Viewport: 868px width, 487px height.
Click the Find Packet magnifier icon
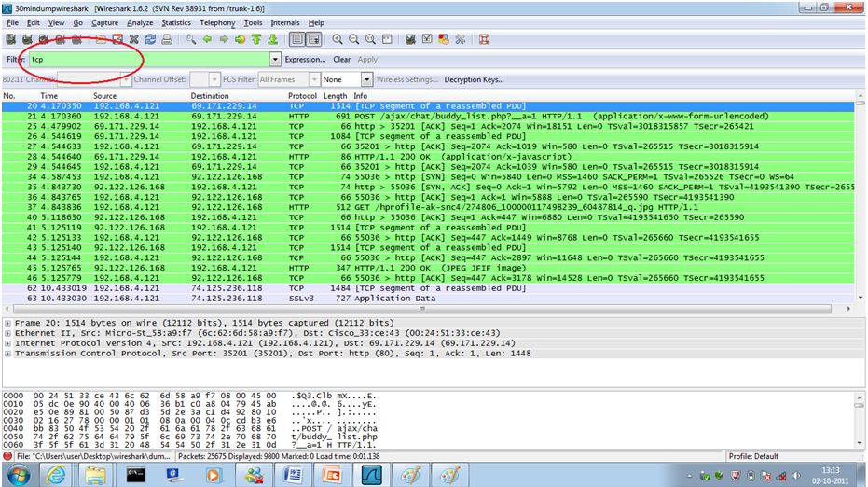pos(190,40)
